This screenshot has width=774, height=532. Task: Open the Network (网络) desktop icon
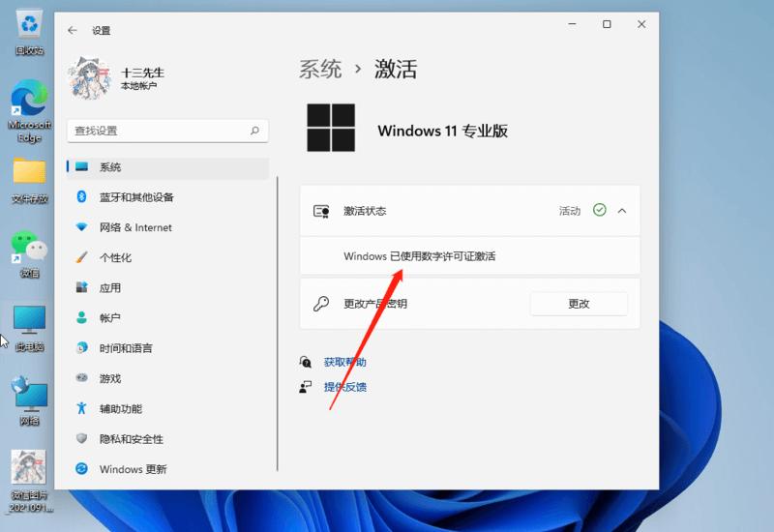tap(30, 401)
